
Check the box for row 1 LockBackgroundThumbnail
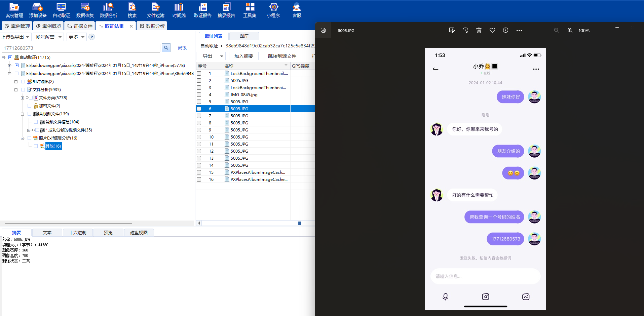click(199, 73)
